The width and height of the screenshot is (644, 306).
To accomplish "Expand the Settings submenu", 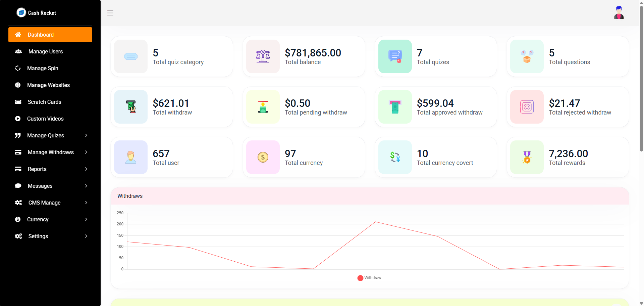I will [86, 236].
